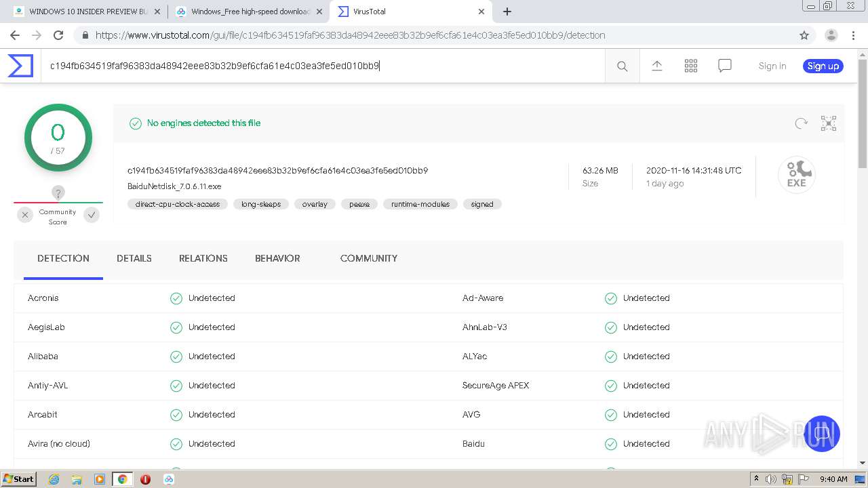The image size is (868, 488).
Task: Click the direct-cpu-clock-access tag
Action: 178,204
